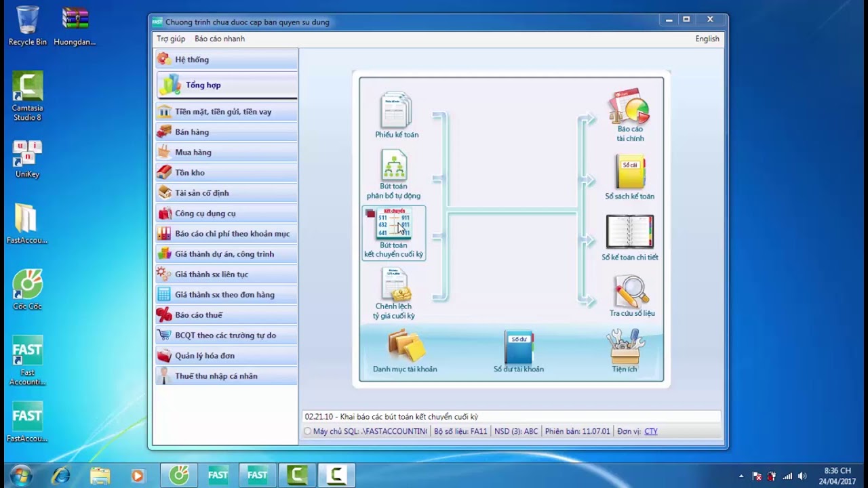Screen dimensions: 868x488
Task: Select Tiền mặt, tiền gửi, tiền vay
Action: [226, 112]
